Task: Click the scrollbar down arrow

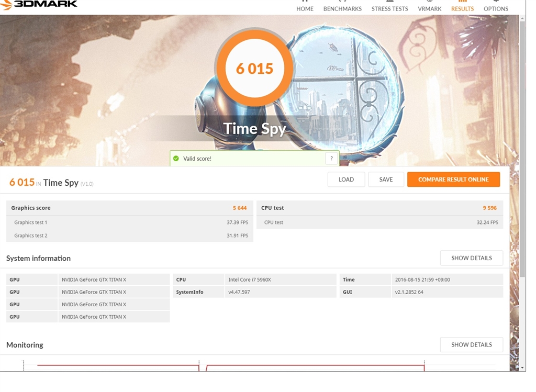Action: pyautogui.click(x=522, y=367)
